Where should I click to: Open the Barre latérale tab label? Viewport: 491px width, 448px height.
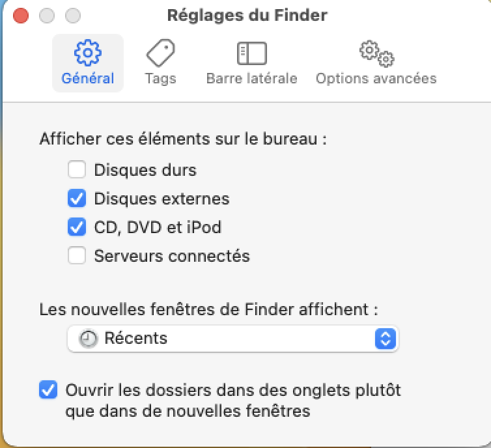point(251,79)
